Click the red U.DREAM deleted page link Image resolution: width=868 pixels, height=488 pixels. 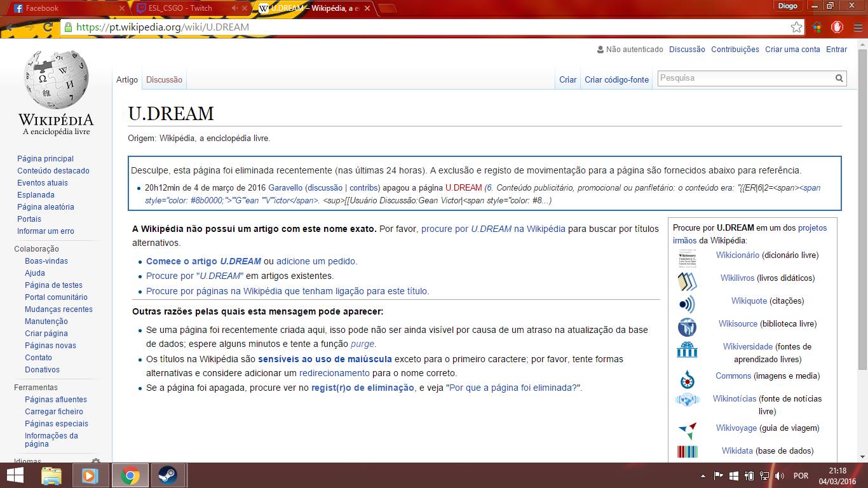point(463,188)
